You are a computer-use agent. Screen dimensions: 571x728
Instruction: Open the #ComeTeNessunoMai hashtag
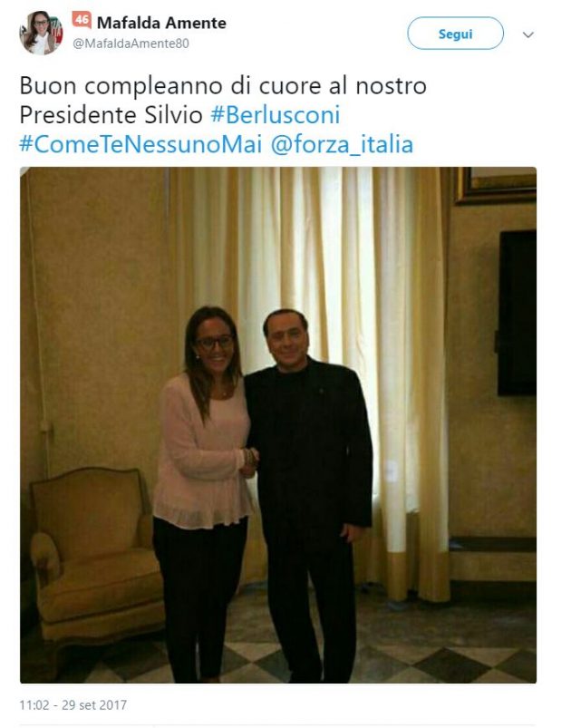140,144
